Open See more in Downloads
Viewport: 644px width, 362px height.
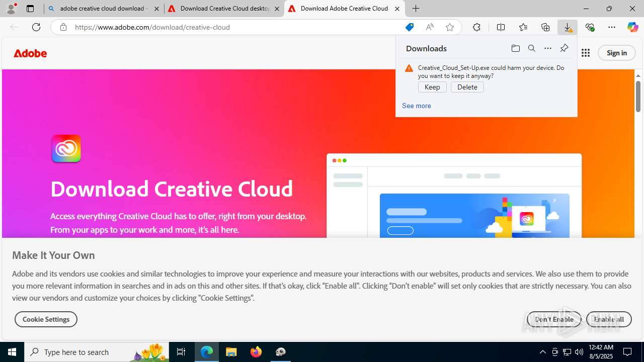417,106
